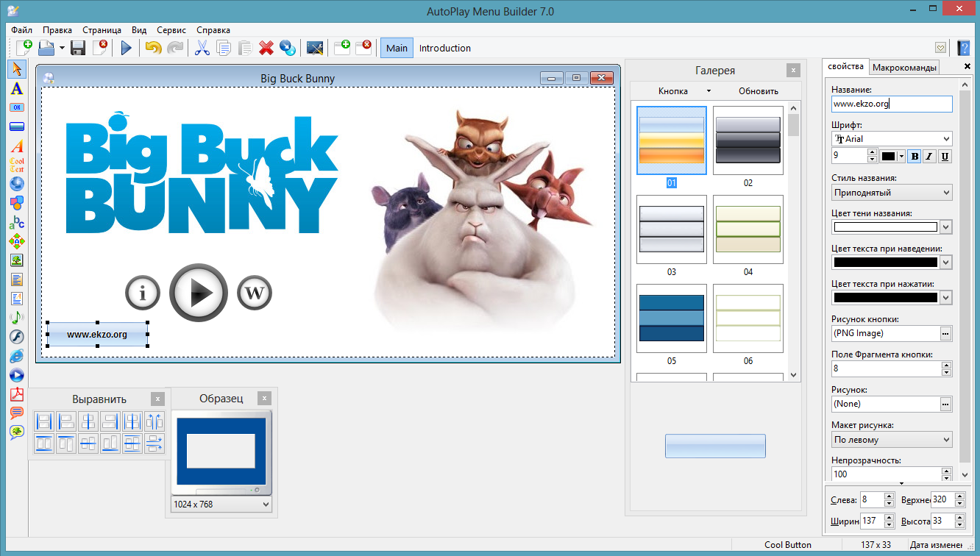Run the project preview play arrow
Viewport: 980px width, 556px height.
(x=127, y=48)
